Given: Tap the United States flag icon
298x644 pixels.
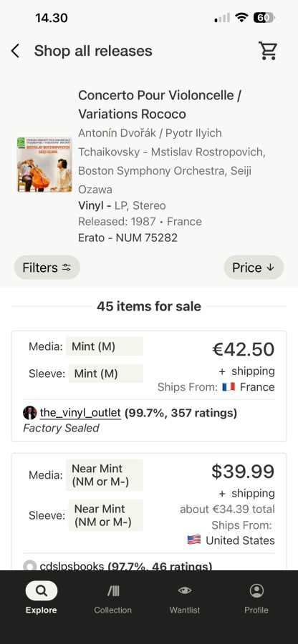Looking at the screenshot, I should (x=194, y=540).
